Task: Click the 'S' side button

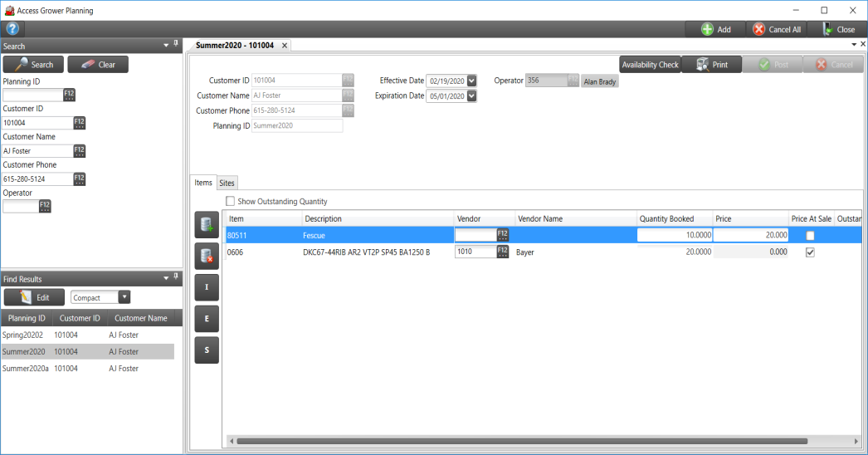Action: 207,350
